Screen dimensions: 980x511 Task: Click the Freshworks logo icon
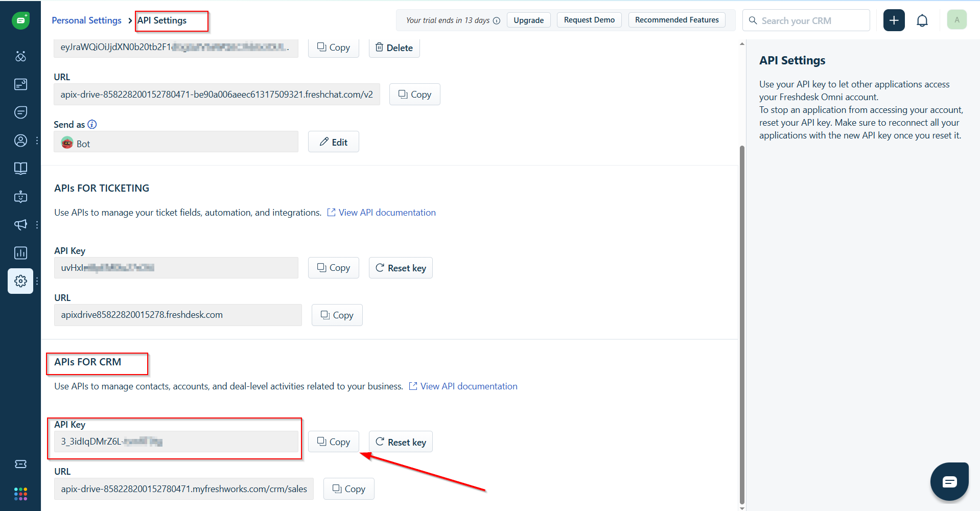(x=20, y=20)
